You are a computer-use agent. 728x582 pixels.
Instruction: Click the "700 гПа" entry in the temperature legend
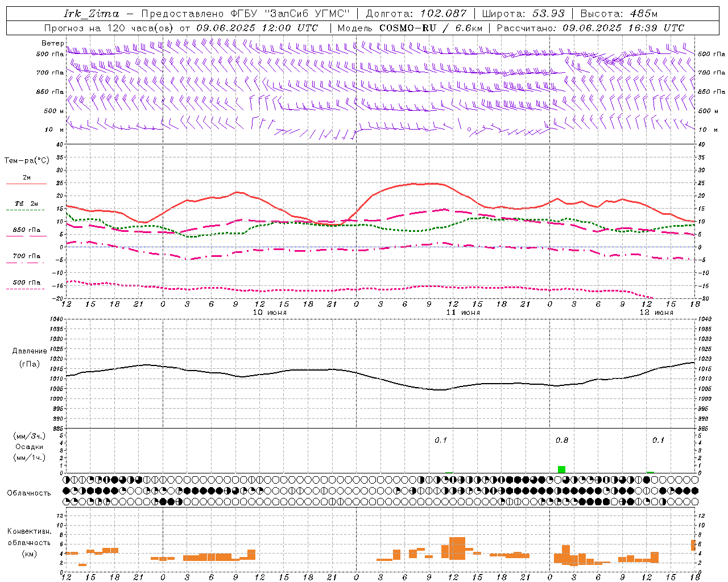click(27, 256)
